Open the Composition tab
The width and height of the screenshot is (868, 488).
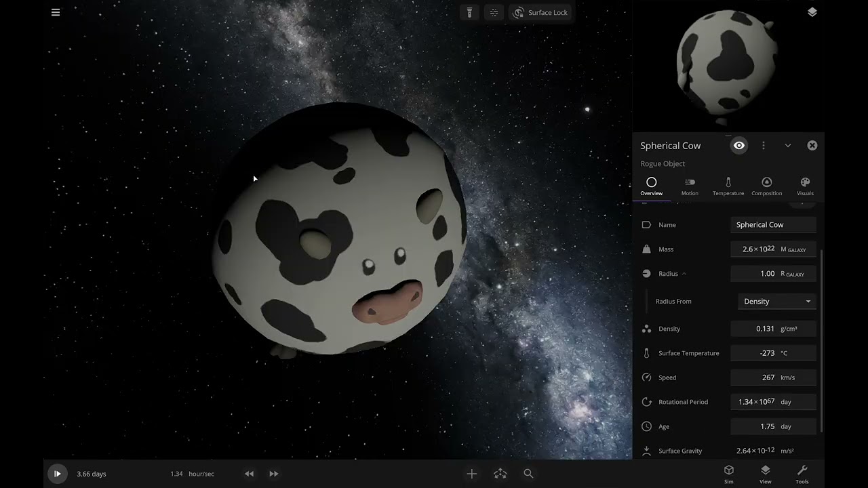click(x=767, y=186)
